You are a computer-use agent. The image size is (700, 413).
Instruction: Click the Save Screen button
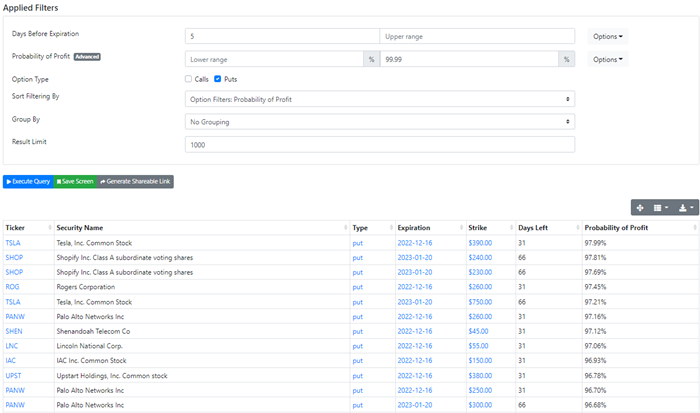pos(75,181)
